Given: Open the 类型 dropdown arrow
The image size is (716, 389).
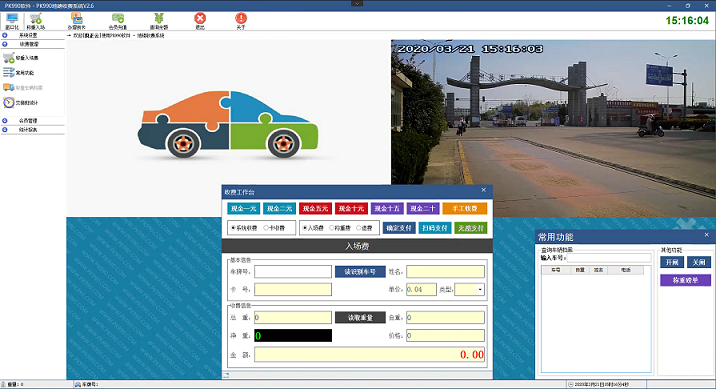Looking at the screenshot, I should pyautogui.click(x=480, y=289).
